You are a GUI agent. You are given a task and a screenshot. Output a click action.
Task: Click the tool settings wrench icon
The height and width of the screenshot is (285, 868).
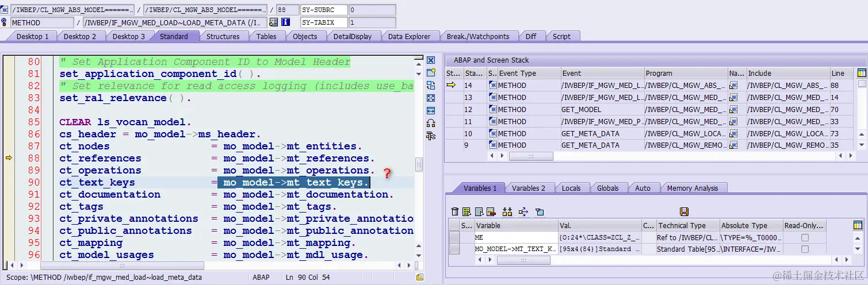(x=430, y=136)
